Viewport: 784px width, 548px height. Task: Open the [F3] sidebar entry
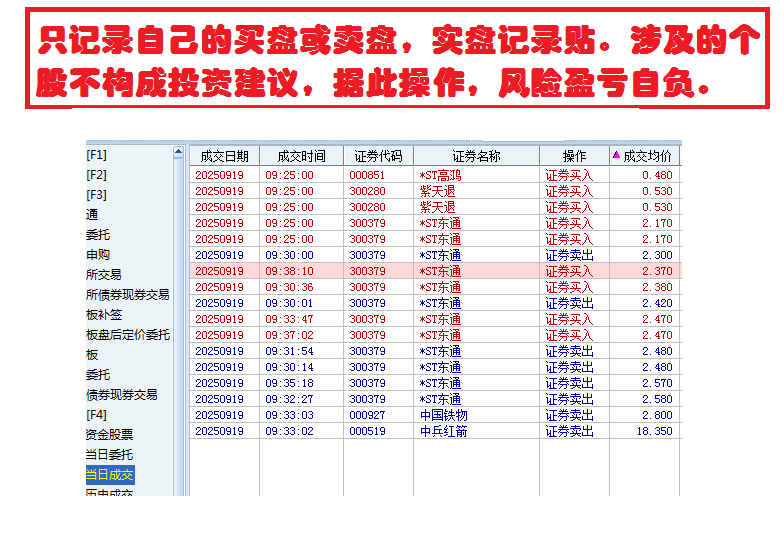(96, 195)
